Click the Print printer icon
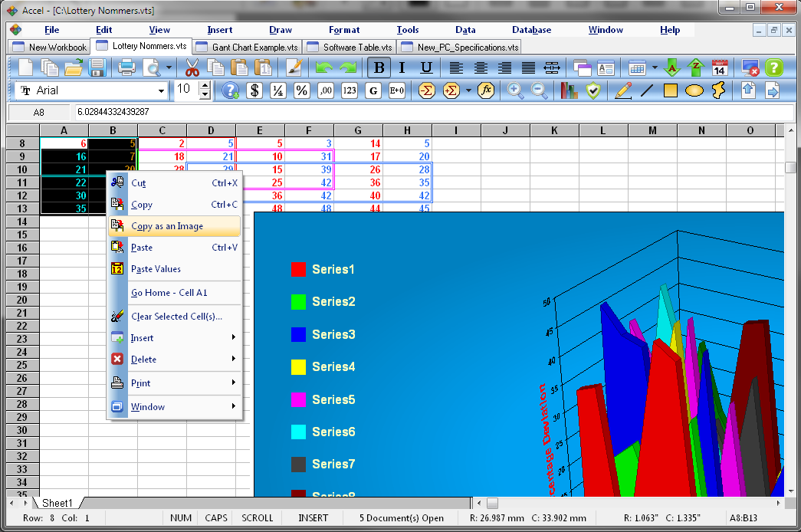 126,67
